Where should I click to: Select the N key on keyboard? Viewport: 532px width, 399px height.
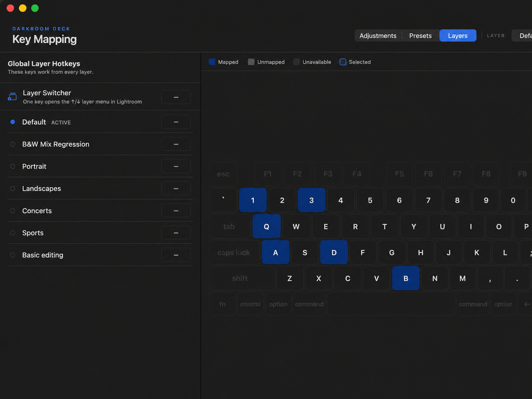point(435,278)
